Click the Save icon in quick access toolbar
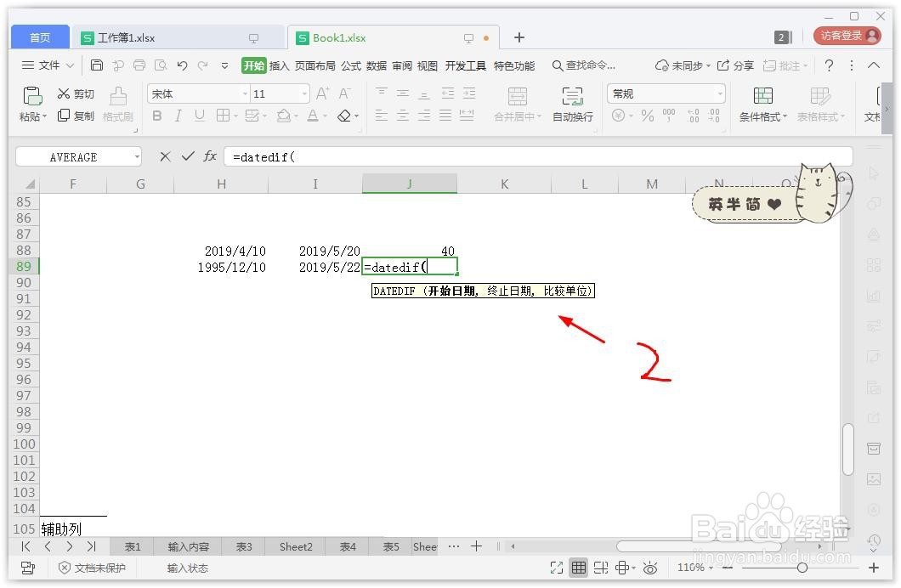 click(96, 65)
